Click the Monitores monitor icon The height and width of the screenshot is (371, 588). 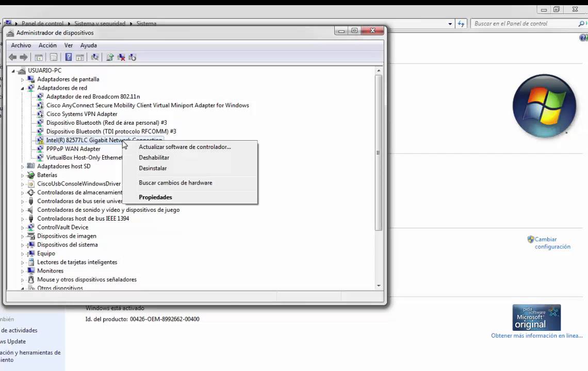click(31, 271)
